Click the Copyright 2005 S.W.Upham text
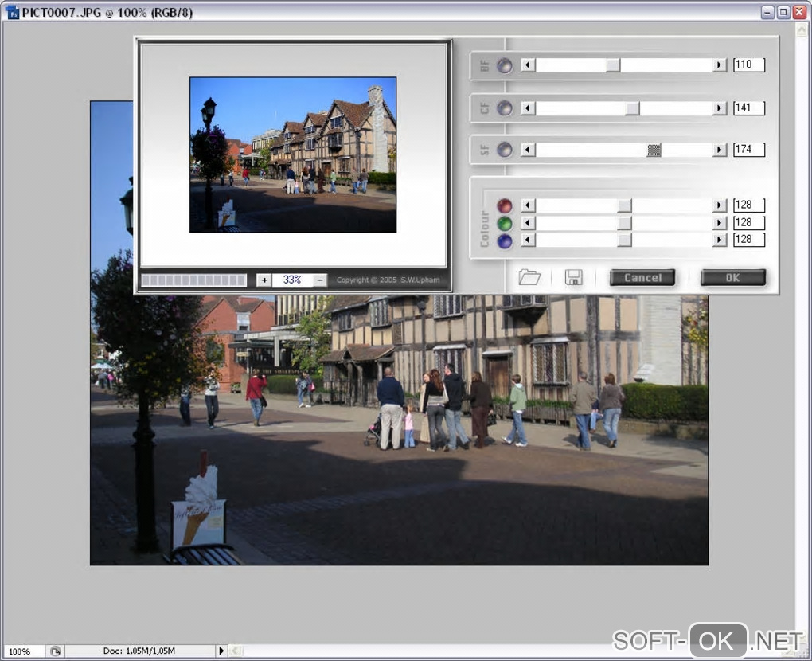Image resolution: width=812 pixels, height=661 pixels. click(388, 280)
